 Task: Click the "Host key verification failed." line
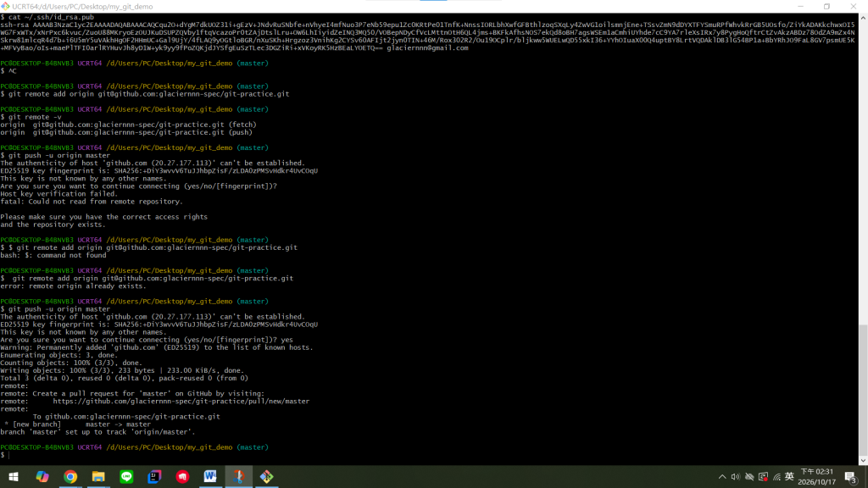pyautogui.click(x=58, y=194)
